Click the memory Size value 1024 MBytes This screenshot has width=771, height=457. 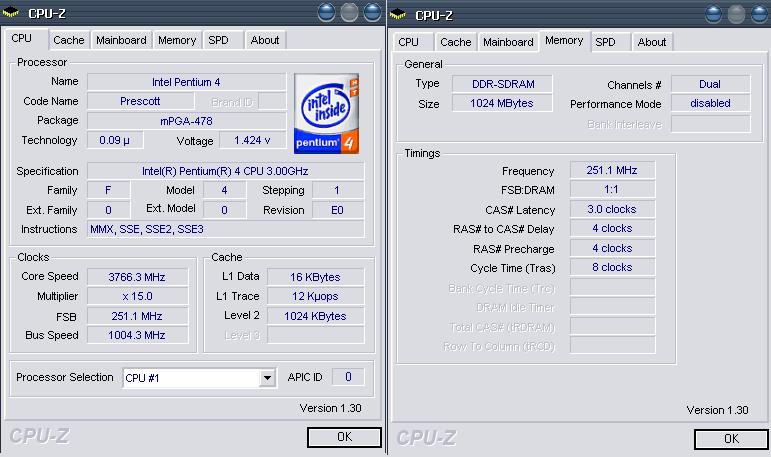[502, 103]
